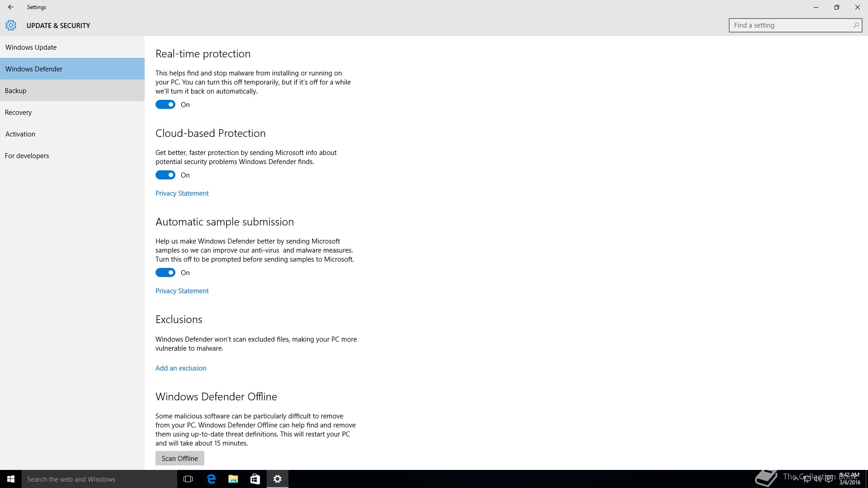Click the Automatic sample submission heading

pyautogui.click(x=225, y=222)
